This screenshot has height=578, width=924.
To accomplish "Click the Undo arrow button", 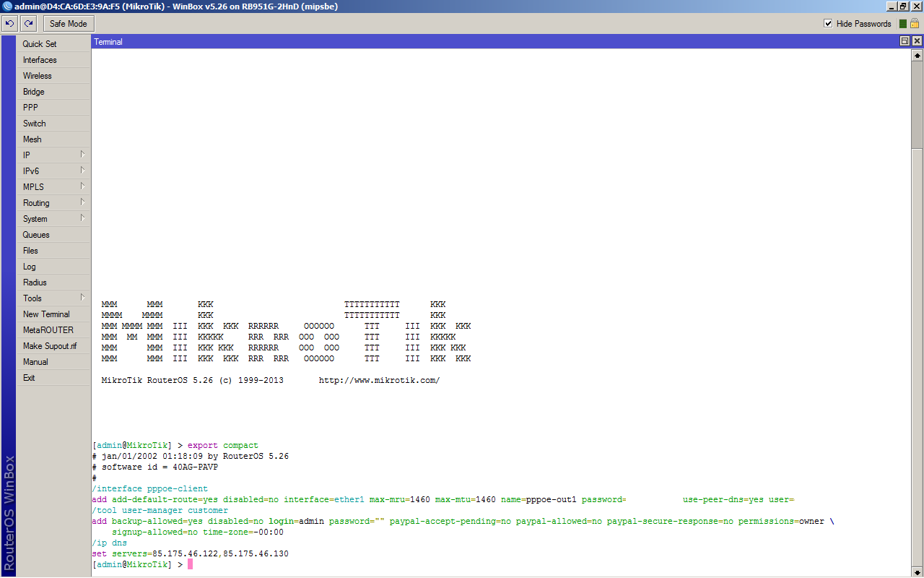I will point(10,23).
